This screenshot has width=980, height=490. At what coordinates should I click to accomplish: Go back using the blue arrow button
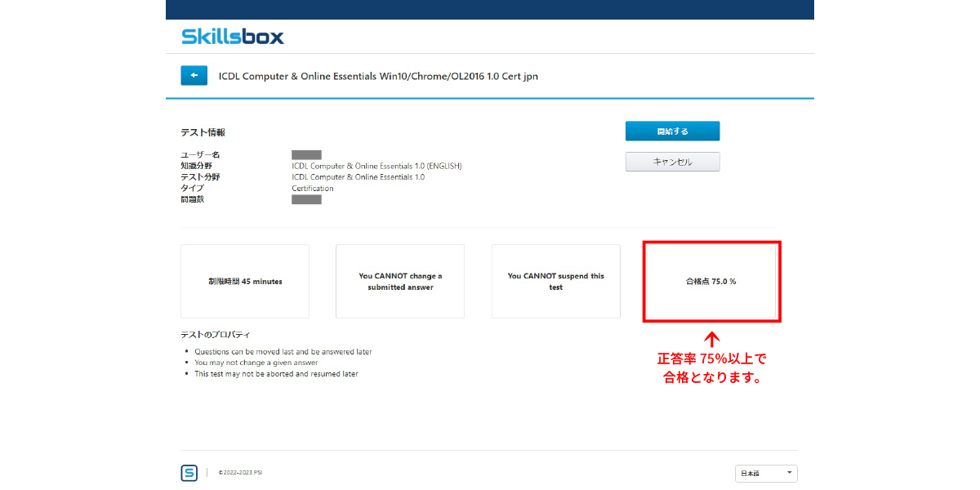click(x=194, y=76)
